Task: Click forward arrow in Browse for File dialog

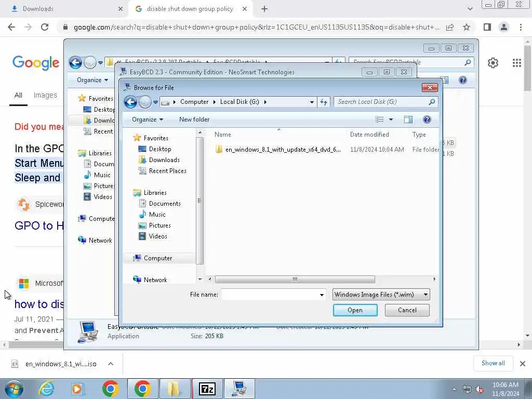Action: pos(145,102)
